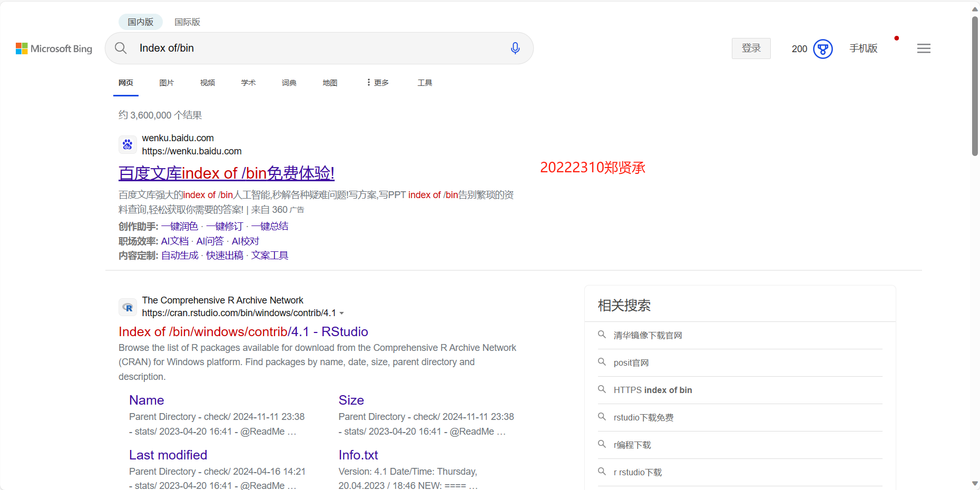Click the 文案工具 sublink
This screenshot has height=490, width=980.
tap(270, 256)
